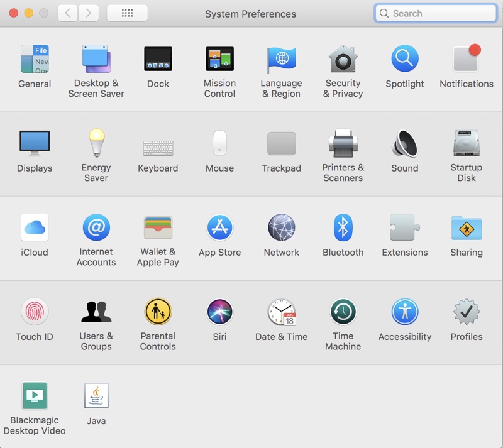Focus the Search field
Screen dimensions: 503x448
tap(436, 13)
